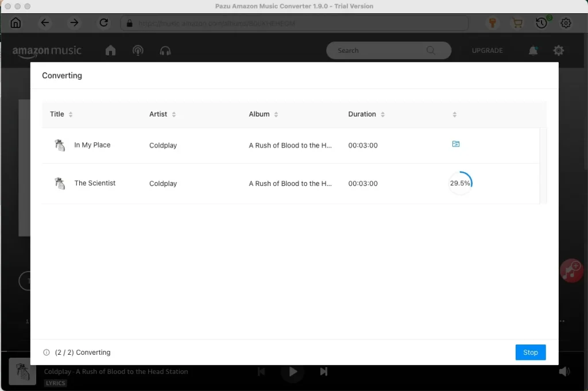Open the conversion history icon
This screenshot has height=391, width=588.
pos(540,23)
